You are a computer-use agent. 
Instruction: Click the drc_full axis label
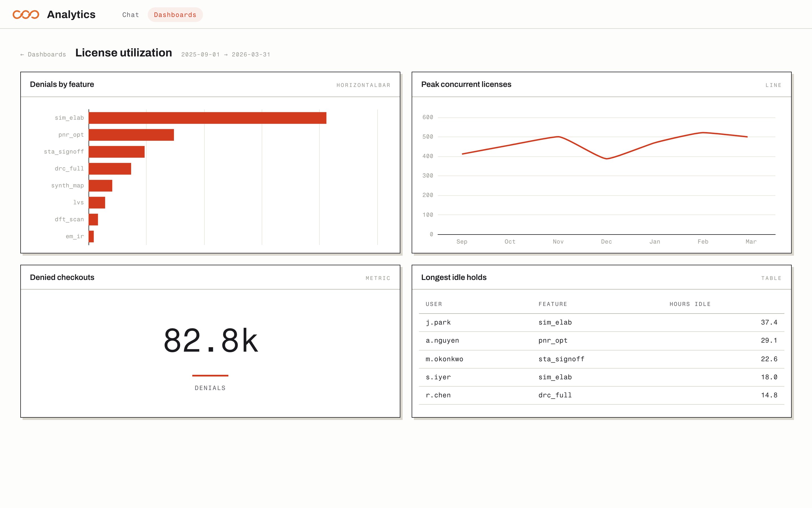point(69,169)
